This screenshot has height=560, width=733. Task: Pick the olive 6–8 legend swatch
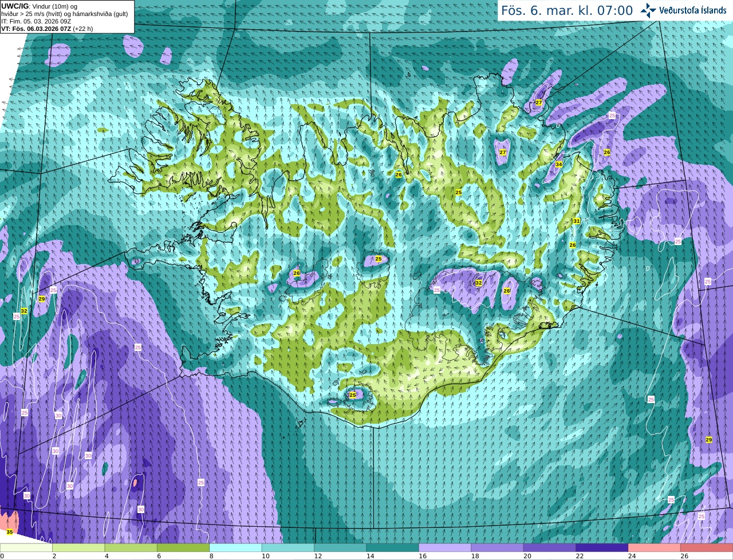click(x=183, y=548)
